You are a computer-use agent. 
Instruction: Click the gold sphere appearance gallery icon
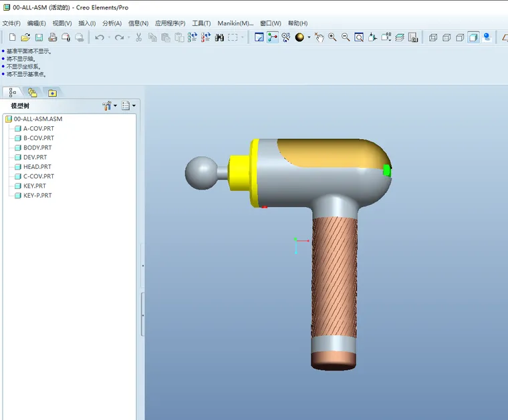tap(299, 37)
